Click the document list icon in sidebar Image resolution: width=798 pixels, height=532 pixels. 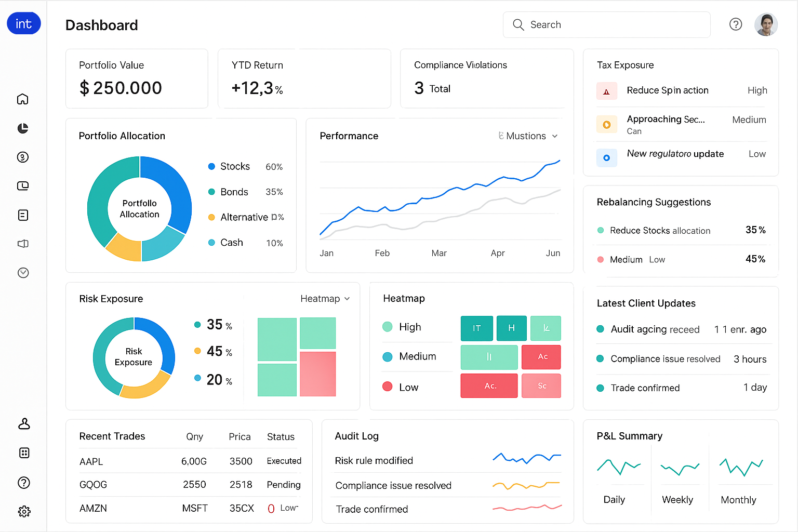(23, 215)
